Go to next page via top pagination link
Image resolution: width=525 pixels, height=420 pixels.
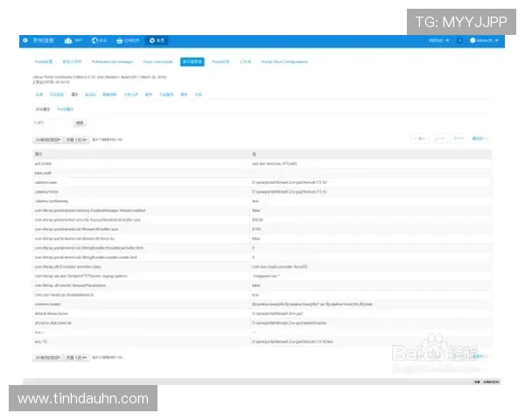[458, 138]
